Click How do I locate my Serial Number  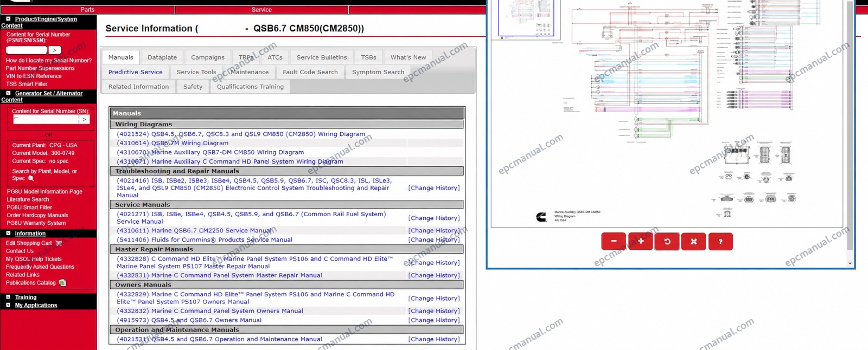point(49,61)
